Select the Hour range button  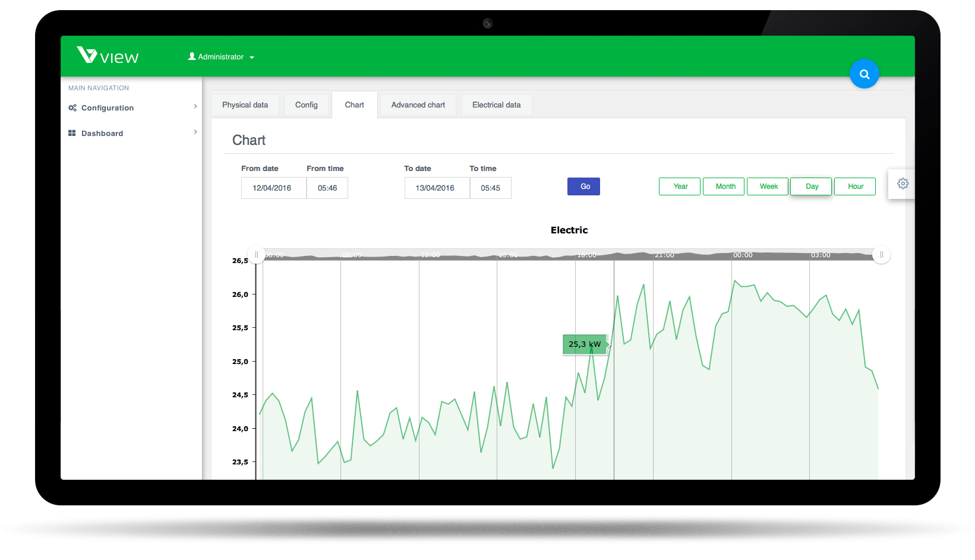pyautogui.click(x=854, y=186)
